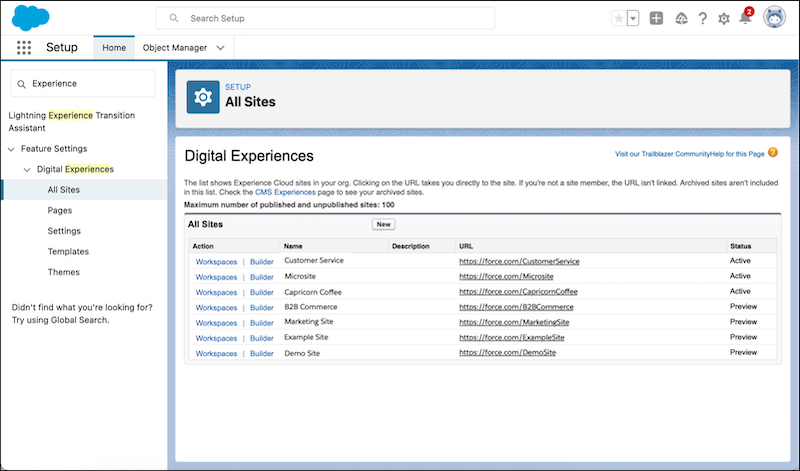Click the Search Setup field
Image resolution: width=800 pixels, height=471 pixels.
[x=325, y=18]
